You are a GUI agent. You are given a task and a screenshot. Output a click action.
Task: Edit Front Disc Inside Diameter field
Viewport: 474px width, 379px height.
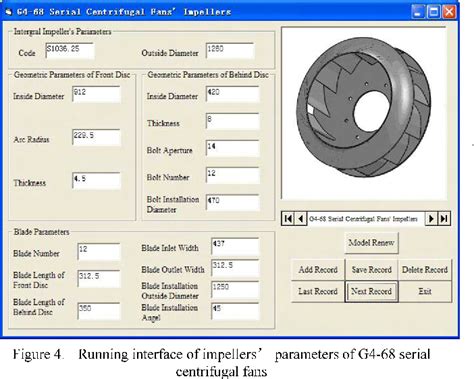click(96, 94)
